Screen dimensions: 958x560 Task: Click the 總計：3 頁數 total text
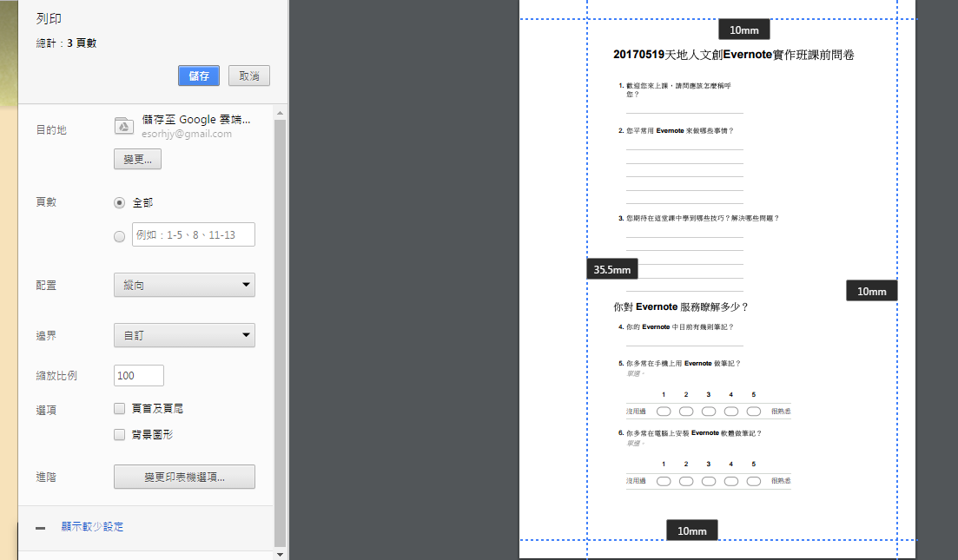66,43
